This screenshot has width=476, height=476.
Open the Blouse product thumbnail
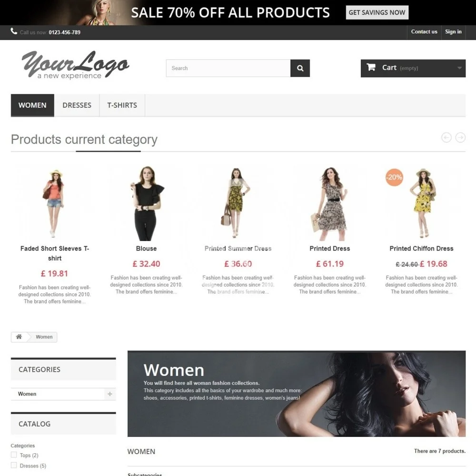tap(146, 203)
